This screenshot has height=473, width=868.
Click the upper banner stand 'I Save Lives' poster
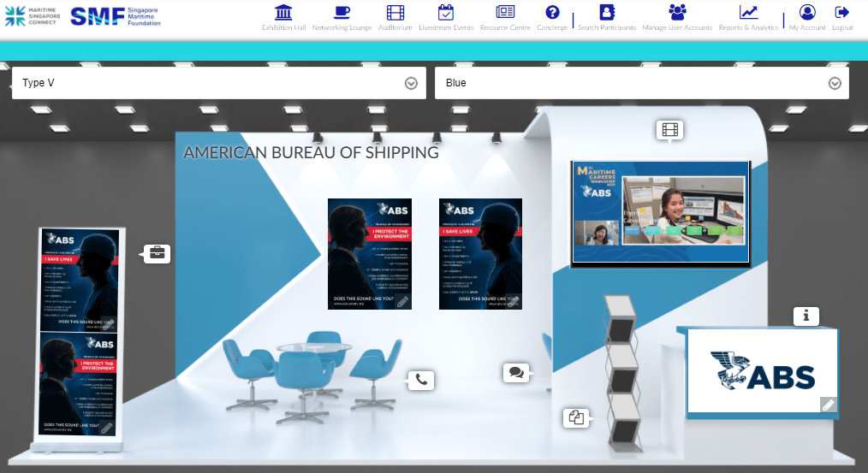pyautogui.click(x=80, y=280)
